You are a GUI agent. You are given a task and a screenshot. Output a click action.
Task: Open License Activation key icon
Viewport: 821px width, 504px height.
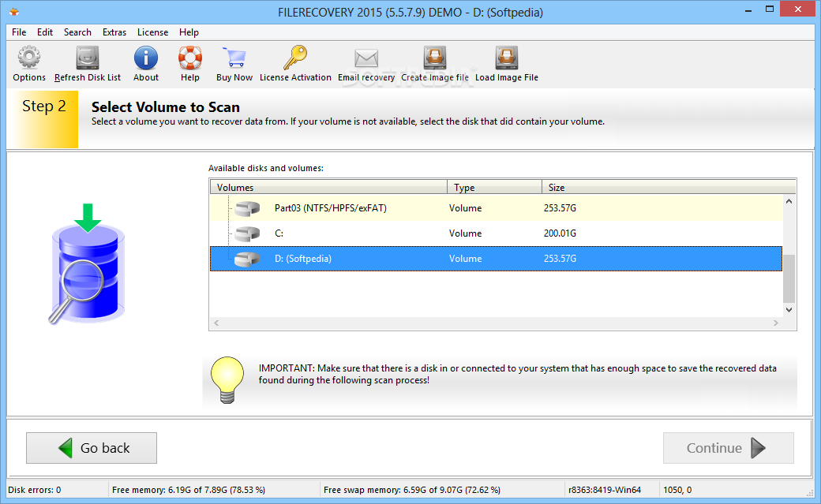(x=295, y=58)
